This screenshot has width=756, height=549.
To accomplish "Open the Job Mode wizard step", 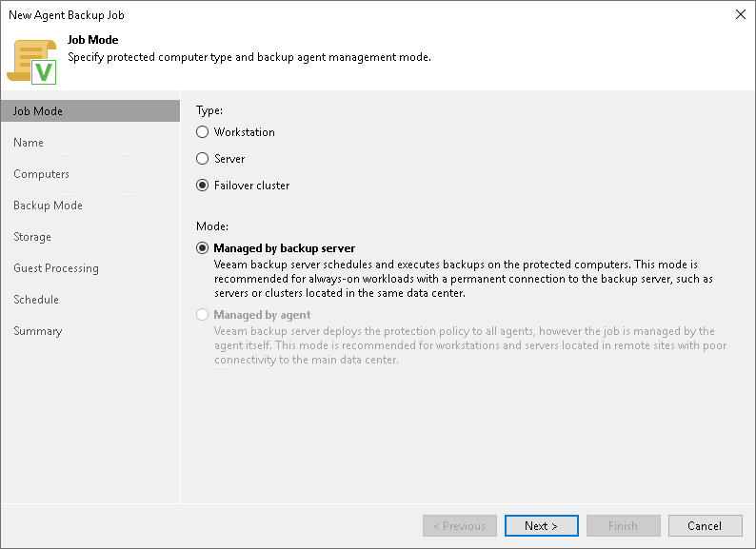I will pyautogui.click(x=90, y=111).
